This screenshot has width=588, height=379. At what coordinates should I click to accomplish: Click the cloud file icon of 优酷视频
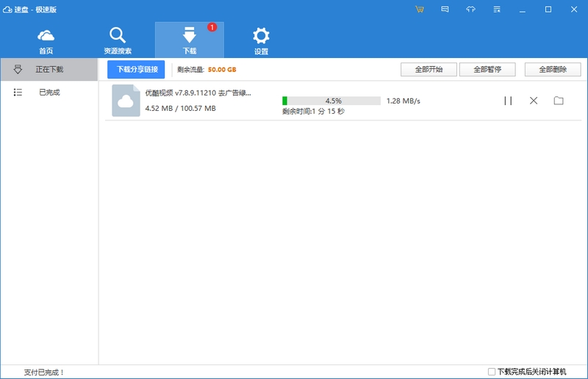pyautogui.click(x=126, y=101)
